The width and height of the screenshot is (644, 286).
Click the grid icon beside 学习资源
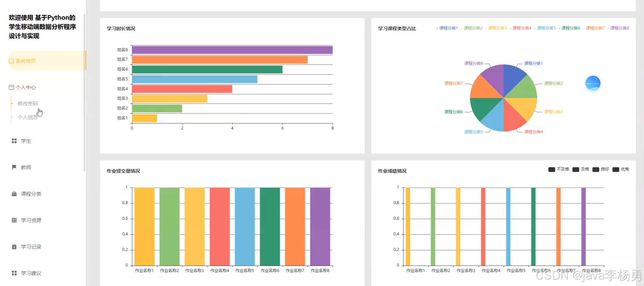coord(14,220)
